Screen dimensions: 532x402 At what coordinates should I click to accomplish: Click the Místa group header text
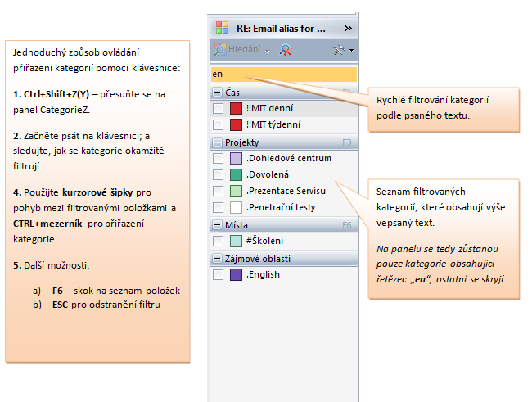coord(237,225)
